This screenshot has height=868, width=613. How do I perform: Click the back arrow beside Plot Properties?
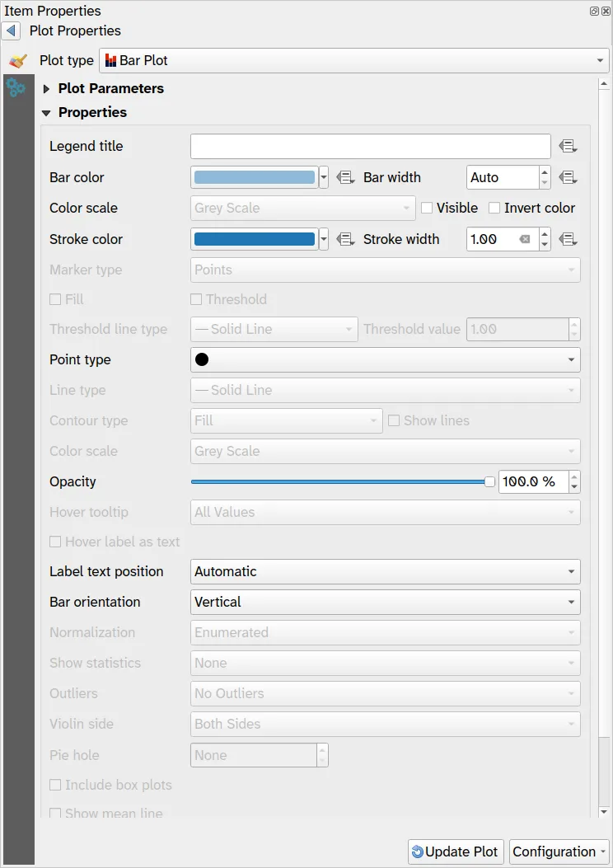[x=11, y=30]
